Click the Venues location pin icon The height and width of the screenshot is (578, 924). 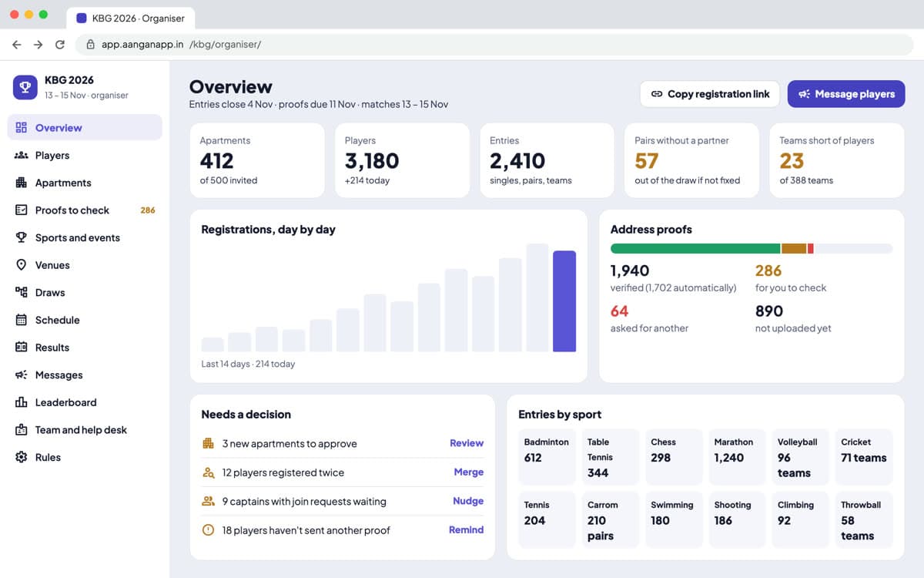[22, 265]
